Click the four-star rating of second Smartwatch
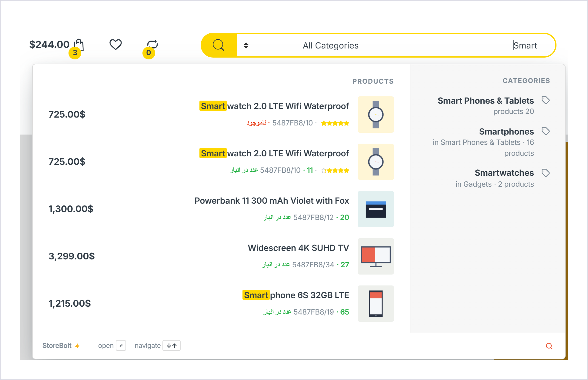 335,170
